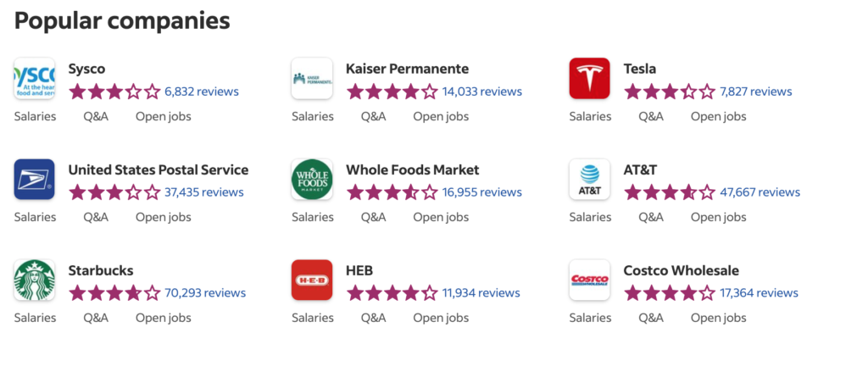This screenshot has height=383, width=868.
Task: Click Salaries under Sysco
Action: (35, 116)
